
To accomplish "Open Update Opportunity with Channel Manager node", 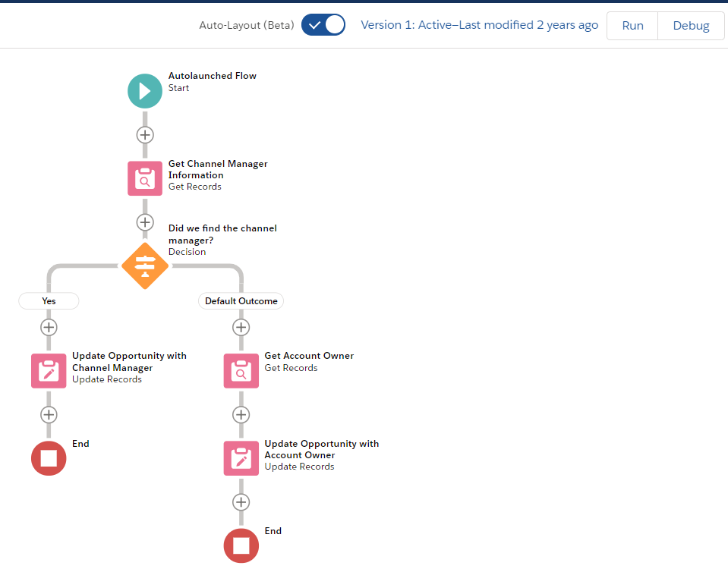I will point(49,370).
